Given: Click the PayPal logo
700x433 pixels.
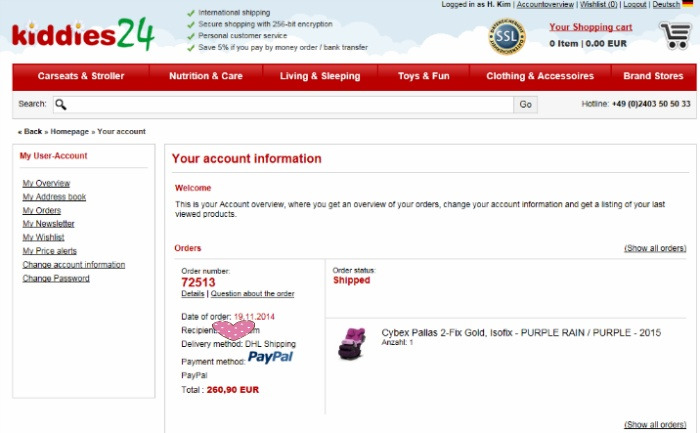Looking at the screenshot, I should tap(271, 357).
